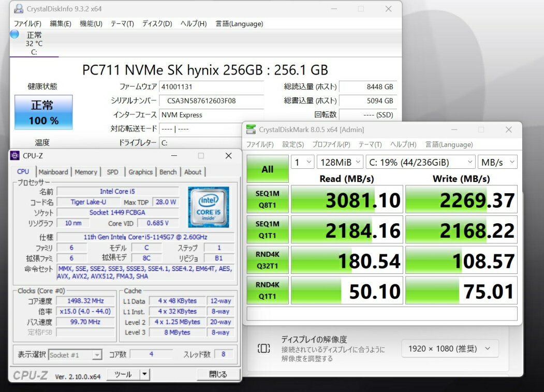Click the blue health status orb for drive C:
The width and height of the screenshot is (544, 392).
tap(14, 34)
